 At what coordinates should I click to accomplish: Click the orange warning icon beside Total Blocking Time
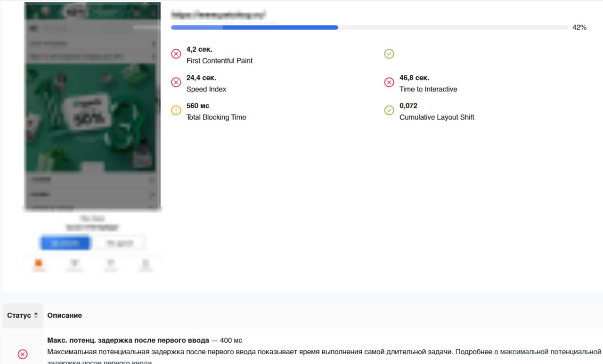[x=176, y=111]
